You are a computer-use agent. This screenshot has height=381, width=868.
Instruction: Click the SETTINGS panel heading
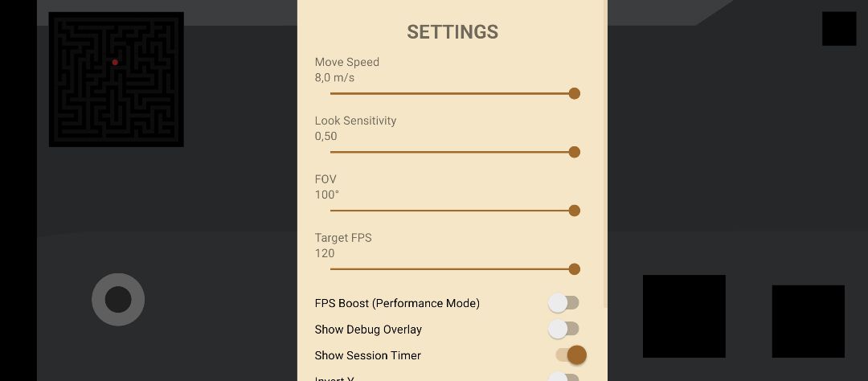(x=452, y=32)
